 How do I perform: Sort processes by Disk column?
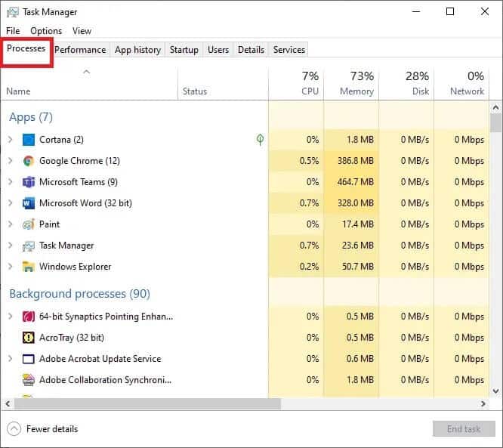(406, 84)
